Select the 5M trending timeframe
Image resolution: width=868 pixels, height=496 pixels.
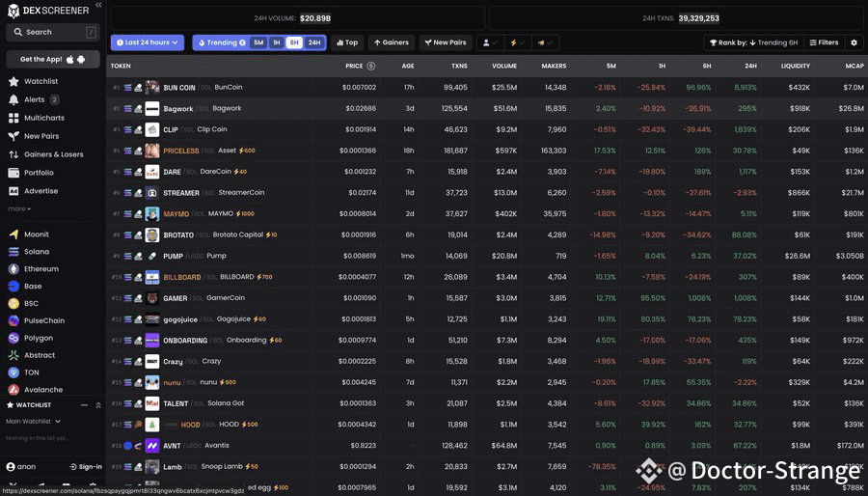click(258, 42)
